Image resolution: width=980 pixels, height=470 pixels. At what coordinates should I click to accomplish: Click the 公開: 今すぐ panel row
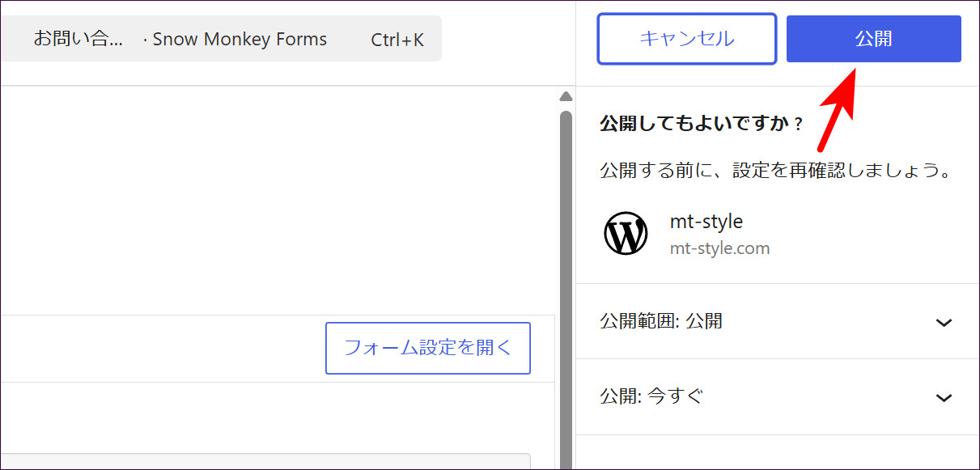[x=778, y=396]
